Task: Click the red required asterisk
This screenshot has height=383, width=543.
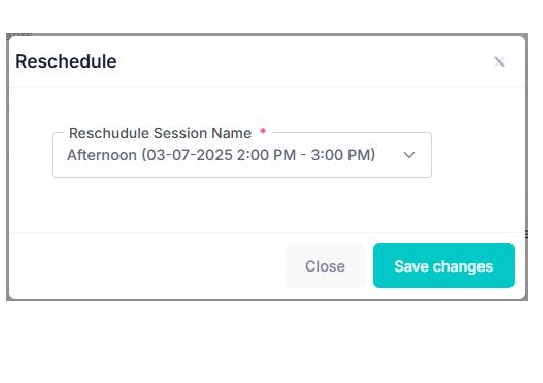Action: [x=263, y=132]
